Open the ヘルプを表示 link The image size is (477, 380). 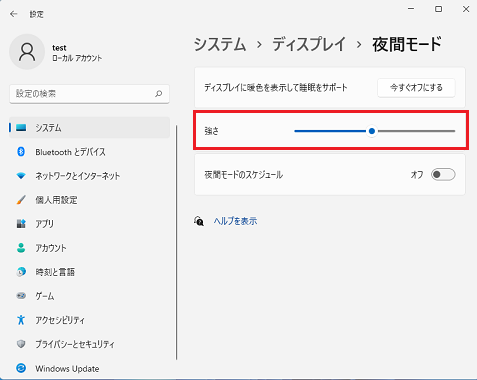click(235, 221)
